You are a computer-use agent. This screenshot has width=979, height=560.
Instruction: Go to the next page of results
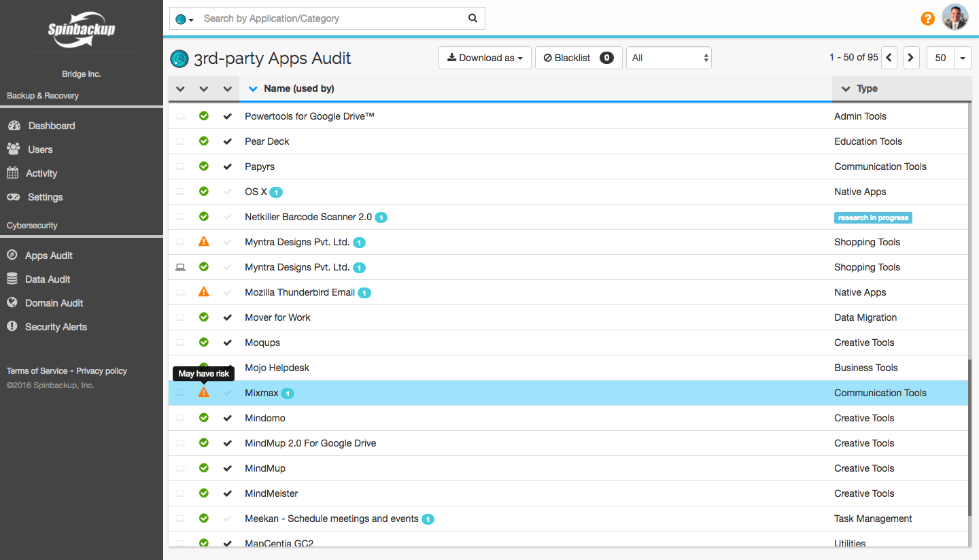(912, 58)
